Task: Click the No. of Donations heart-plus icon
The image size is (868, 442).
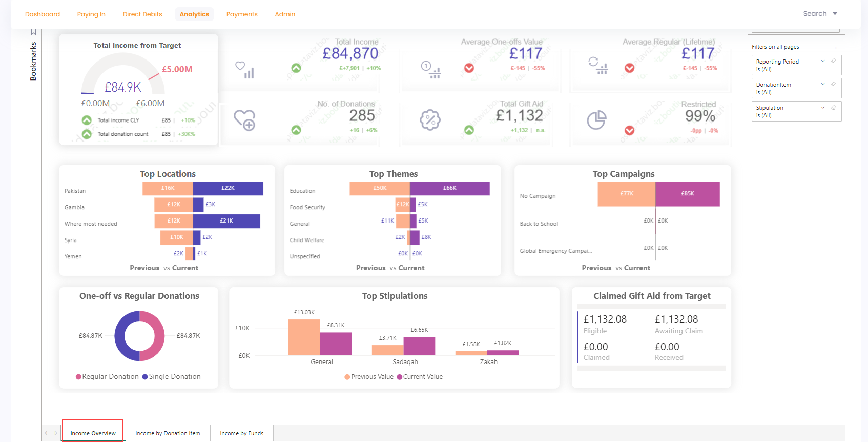Action: [x=244, y=120]
